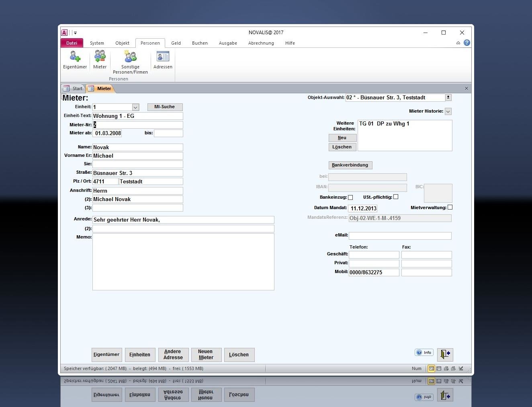
Task: Switch to the Start document tab
Action: coord(73,88)
